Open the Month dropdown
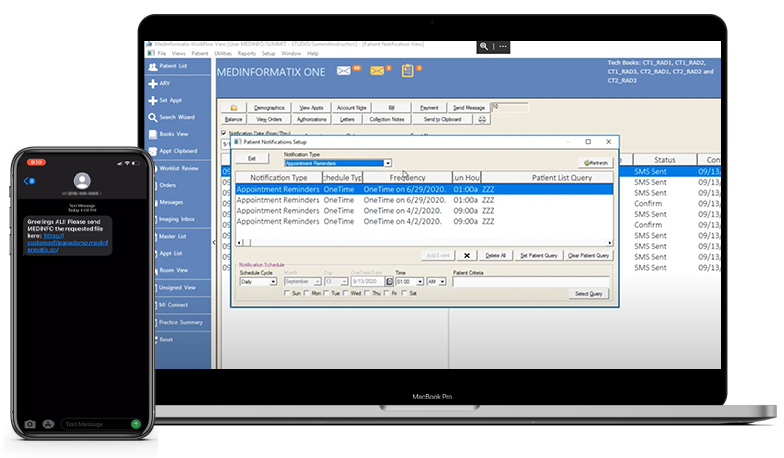Viewport: 784px width, 458px height. point(317,282)
